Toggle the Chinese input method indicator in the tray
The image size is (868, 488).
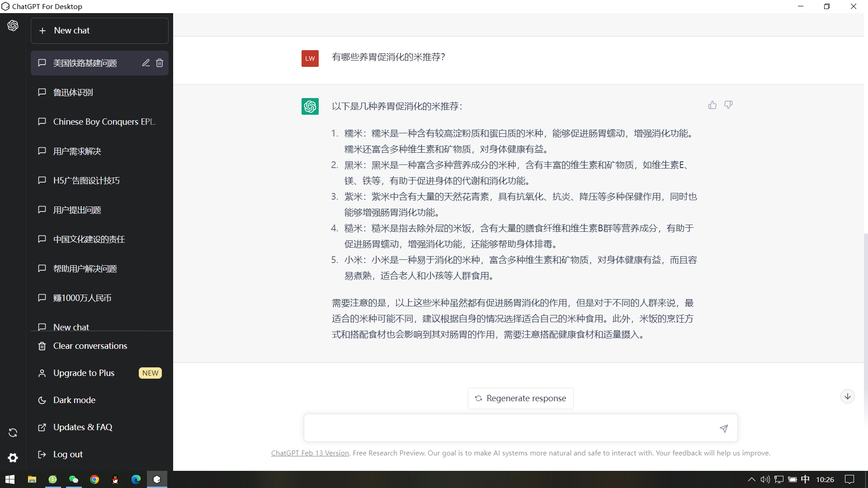point(805,479)
